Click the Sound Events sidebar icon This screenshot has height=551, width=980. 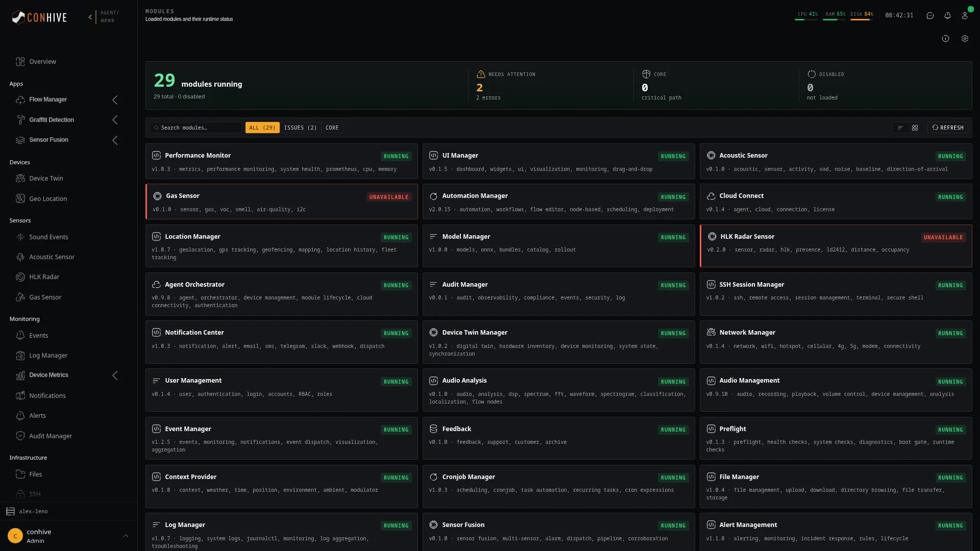point(20,237)
